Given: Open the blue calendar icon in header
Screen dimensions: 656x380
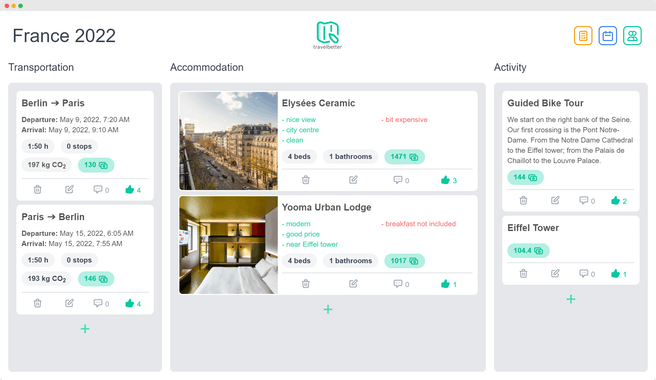Looking at the screenshot, I should tap(607, 36).
